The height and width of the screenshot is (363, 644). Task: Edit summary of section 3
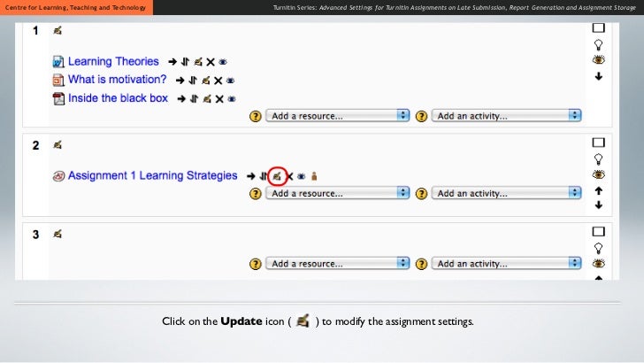pyautogui.click(x=57, y=234)
